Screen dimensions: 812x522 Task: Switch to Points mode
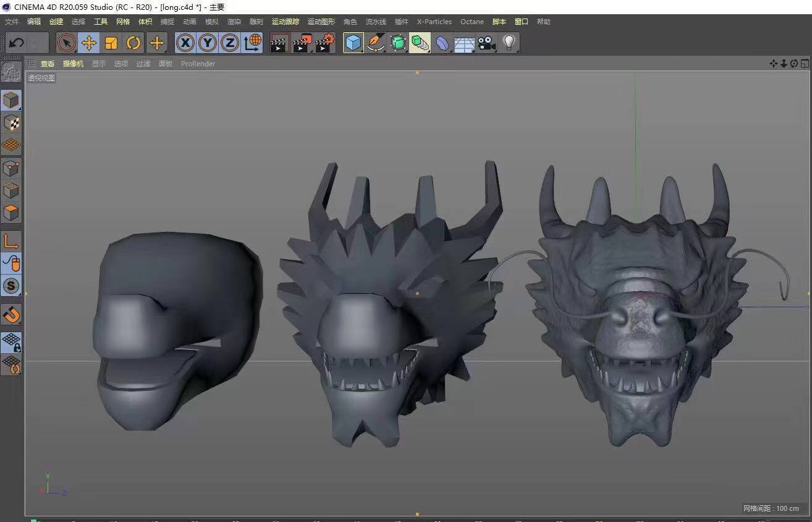tap(11, 168)
